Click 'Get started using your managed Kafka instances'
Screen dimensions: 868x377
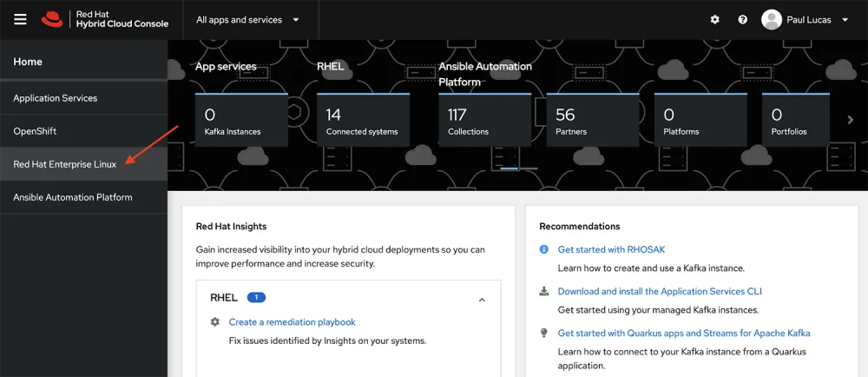658,310
